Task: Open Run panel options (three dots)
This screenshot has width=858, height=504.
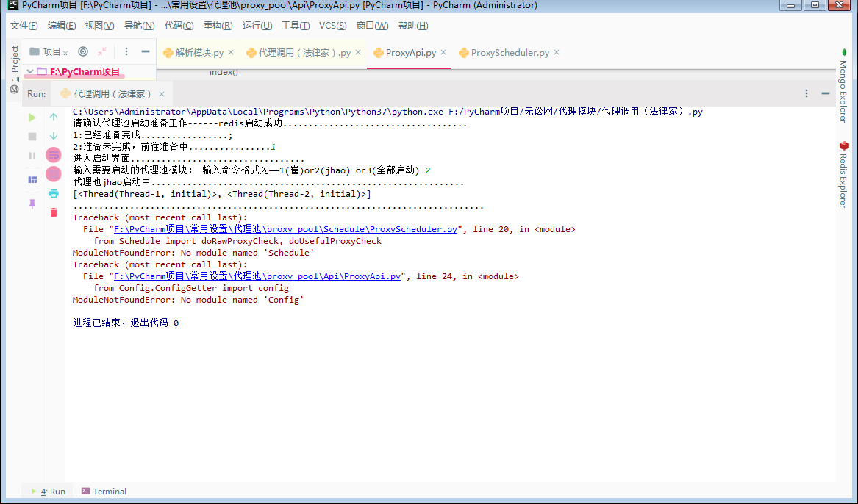Action: (x=806, y=93)
